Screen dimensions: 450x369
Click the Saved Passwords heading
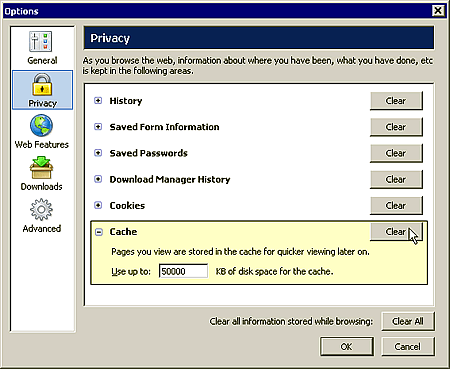tap(148, 153)
